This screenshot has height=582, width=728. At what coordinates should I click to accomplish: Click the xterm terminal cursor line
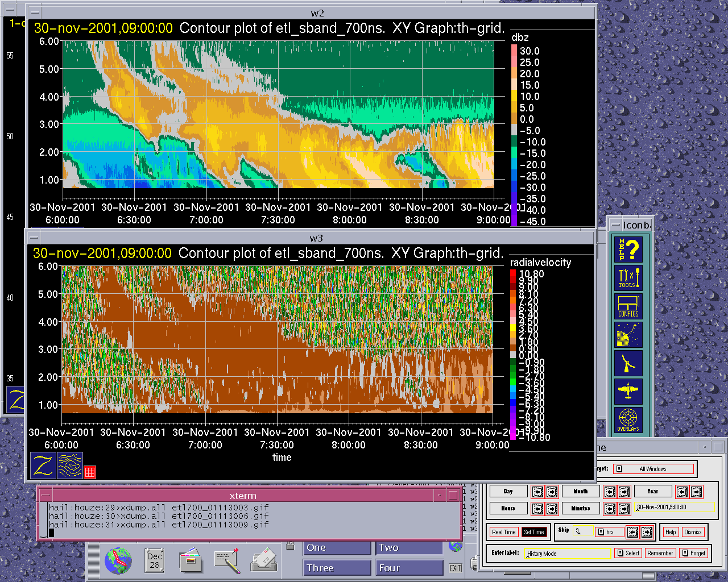point(51,533)
